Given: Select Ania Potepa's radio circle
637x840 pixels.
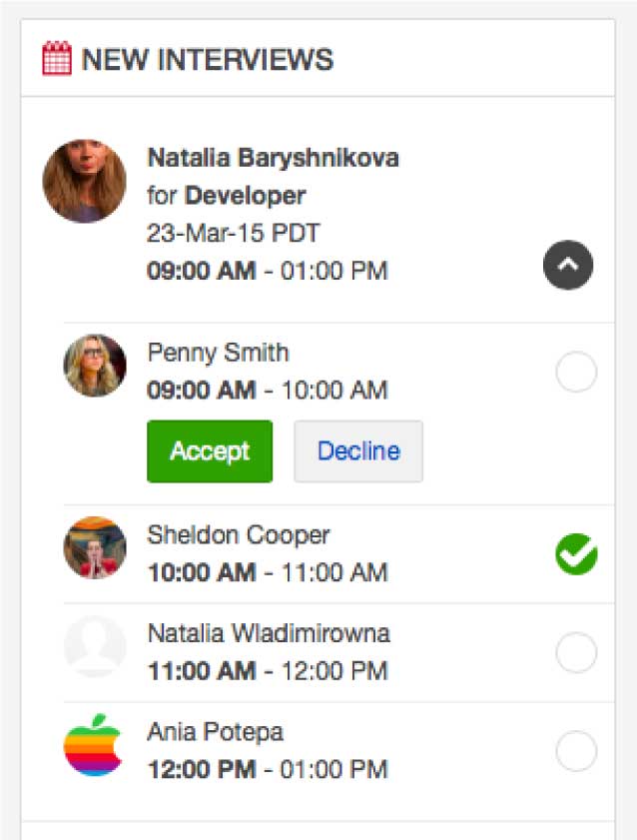Looking at the screenshot, I should tap(576, 751).
